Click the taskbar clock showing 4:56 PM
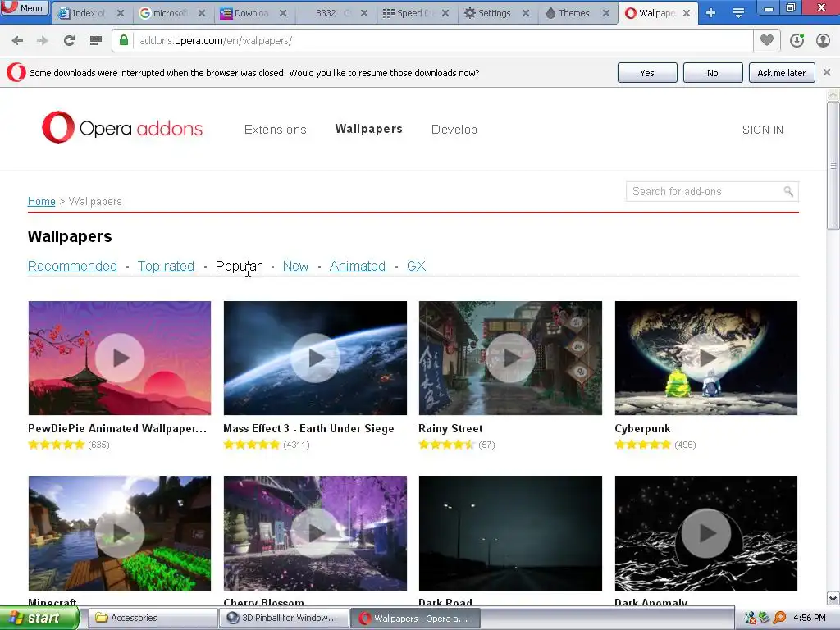840x630 pixels. click(810, 619)
